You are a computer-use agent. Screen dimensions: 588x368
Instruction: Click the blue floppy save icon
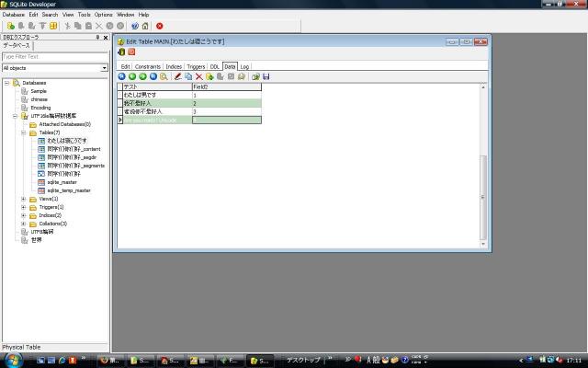click(266, 76)
